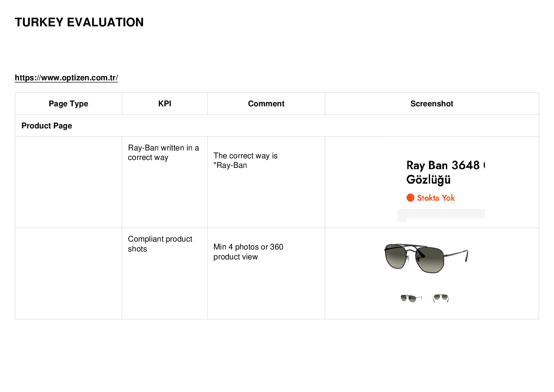Click the Ray Ban 3648 product title image

pyautogui.click(x=432, y=183)
